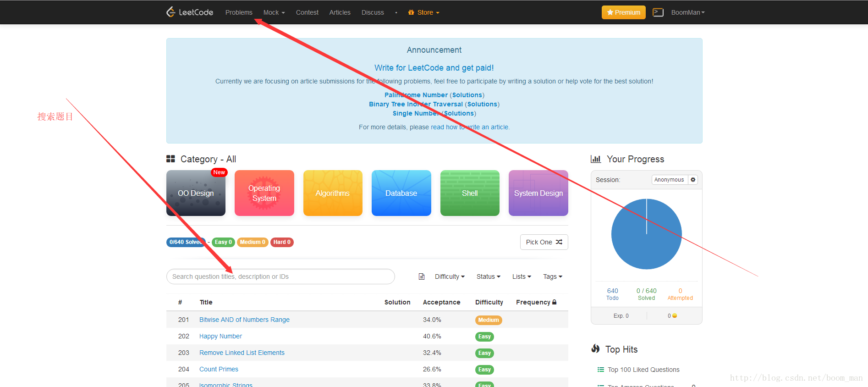This screenshot has height=387, width=868.
Task: Click the Medium badge for problem 201
Action: tap(489, 320)
